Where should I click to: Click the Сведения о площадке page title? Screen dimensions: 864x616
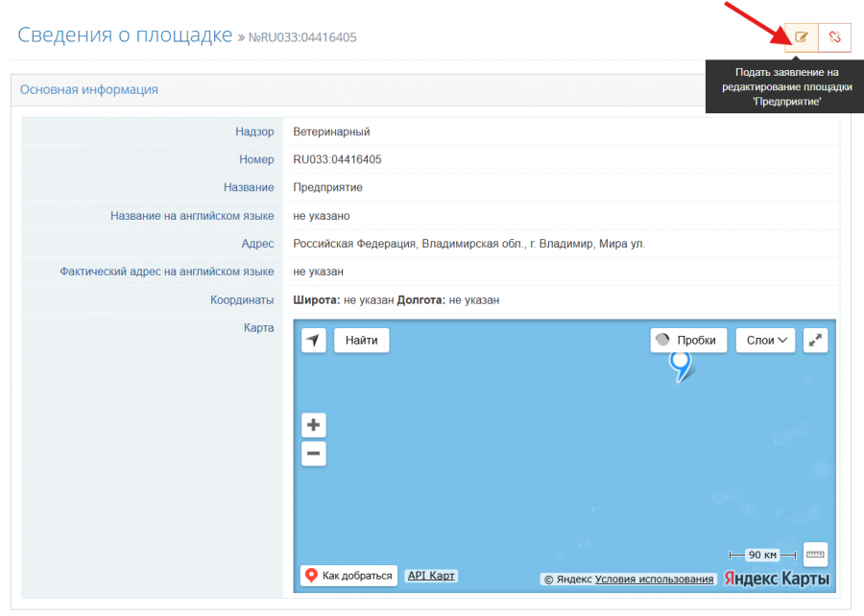[125, 36]
